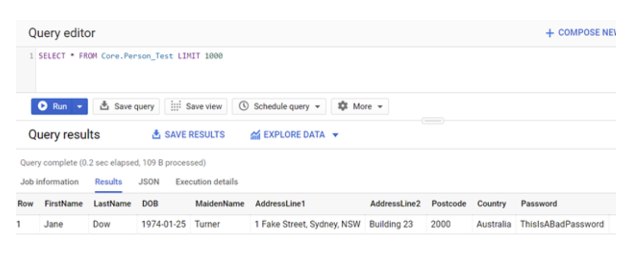
Task: Open the Run button dropdown arrow
Action: pyautogui.click(x=80, y=107)
